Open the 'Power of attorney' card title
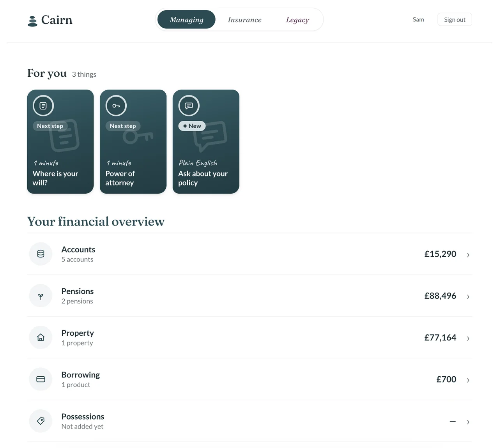Viewport: 499px width, 448px height. pyautogui.click(x=120, y=178)
